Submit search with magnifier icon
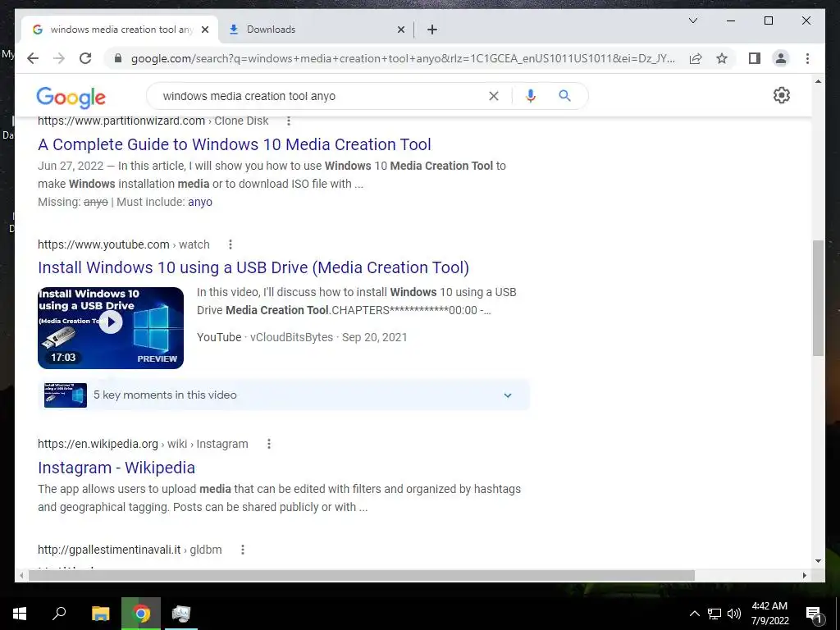Viewport: 840px width, 630px height. (564, 96)
